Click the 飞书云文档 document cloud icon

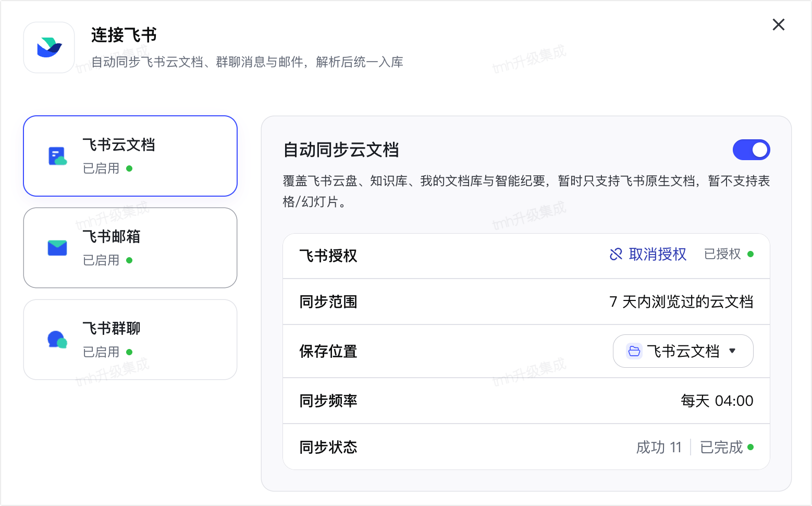57,156
